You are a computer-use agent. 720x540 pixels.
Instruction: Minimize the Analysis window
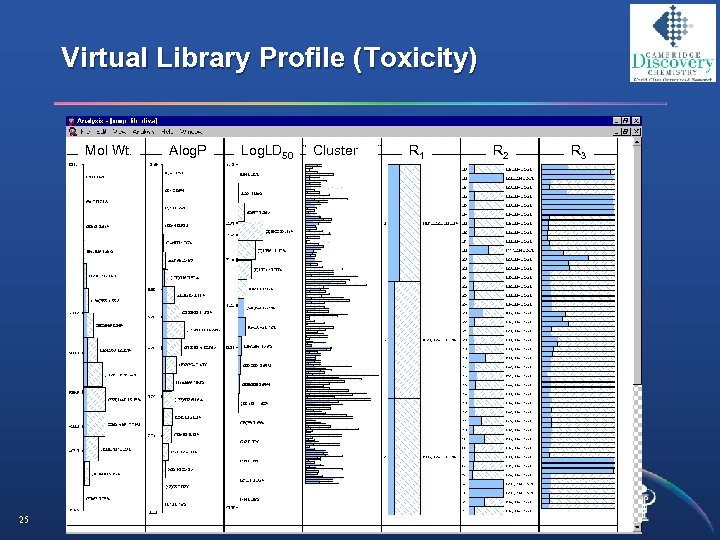(617, 121)
